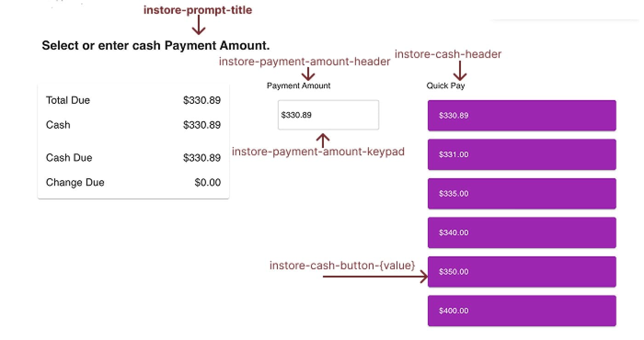The height and width of the screenshot is (340, 644).
Task: Click the topmost purple payment button
Action: 522,115
